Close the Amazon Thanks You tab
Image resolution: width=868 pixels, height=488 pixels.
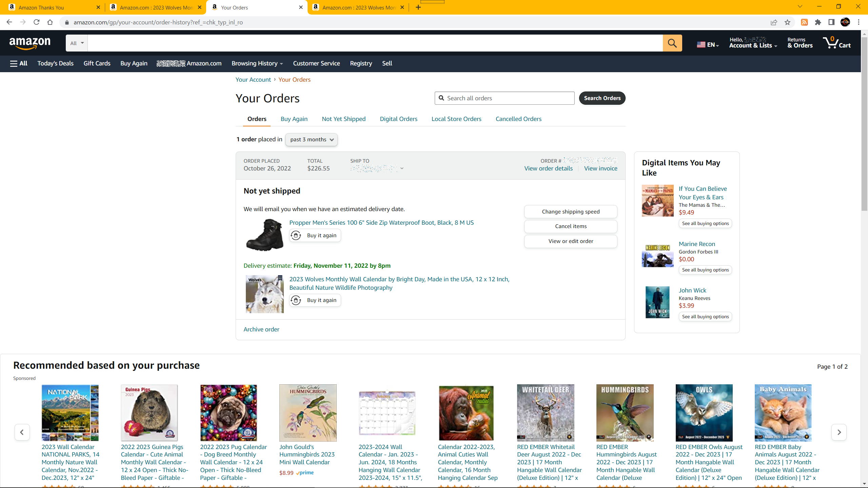tap(98, 7)
